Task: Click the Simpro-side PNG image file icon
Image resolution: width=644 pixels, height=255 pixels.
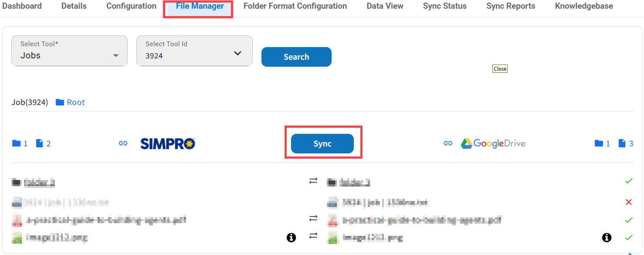Action: click(x=17, y=238)
